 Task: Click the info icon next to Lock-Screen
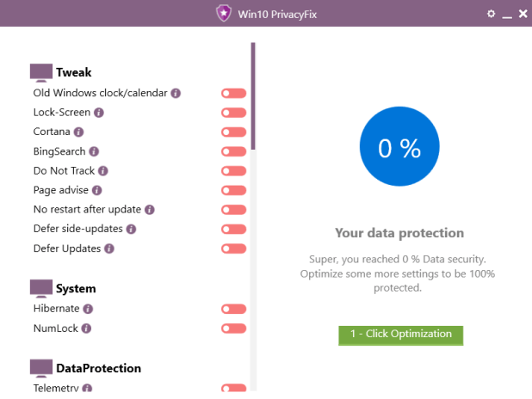tap(99, 113)
